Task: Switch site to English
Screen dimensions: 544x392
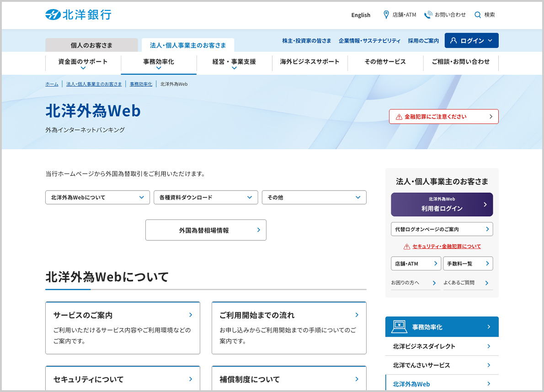Action: click(x=361, y=15)
